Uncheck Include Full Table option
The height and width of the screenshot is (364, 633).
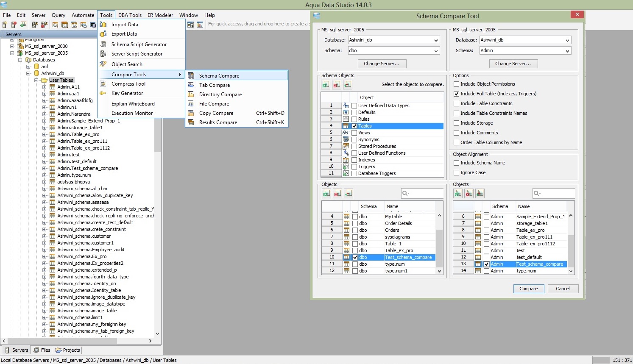click(x=457, y=94)
